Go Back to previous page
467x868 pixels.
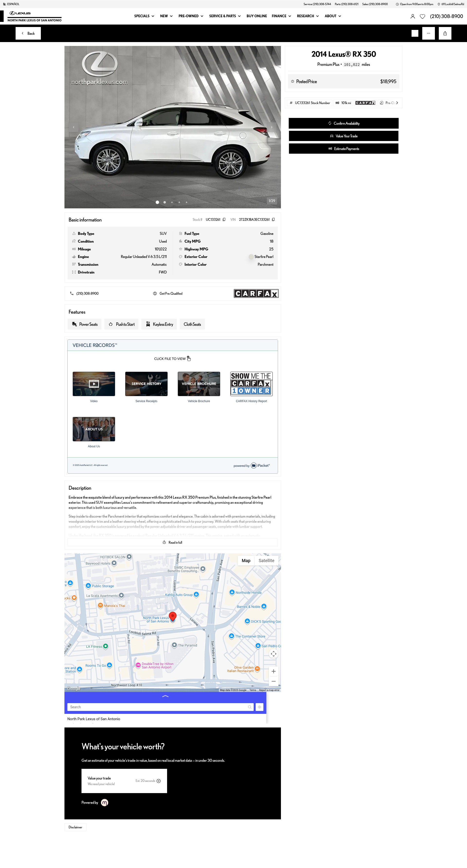pyautogui.click(x=28, y=33)
